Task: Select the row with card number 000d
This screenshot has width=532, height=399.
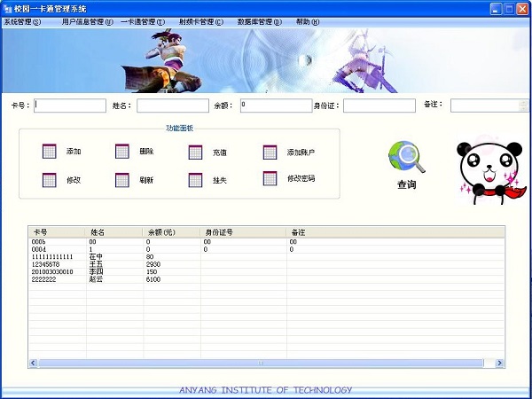Action: pos(267,249)
